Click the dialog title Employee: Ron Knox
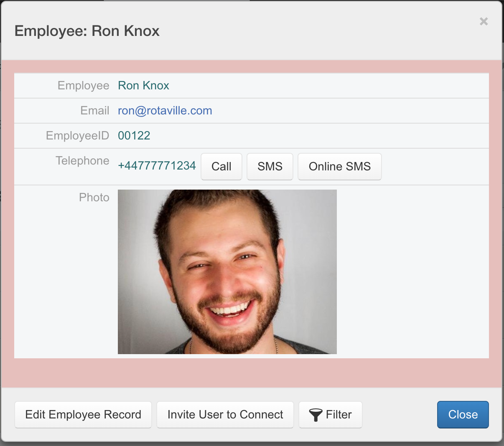 click(x=87, y=31)
